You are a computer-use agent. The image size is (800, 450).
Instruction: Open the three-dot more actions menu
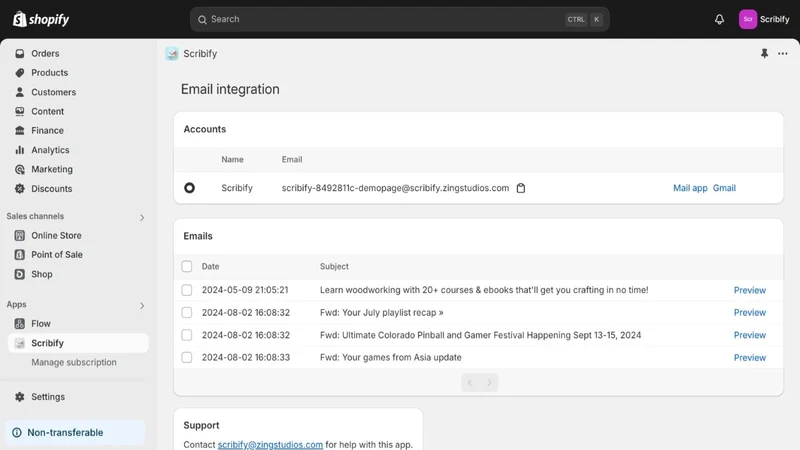[x=783, y=53]
